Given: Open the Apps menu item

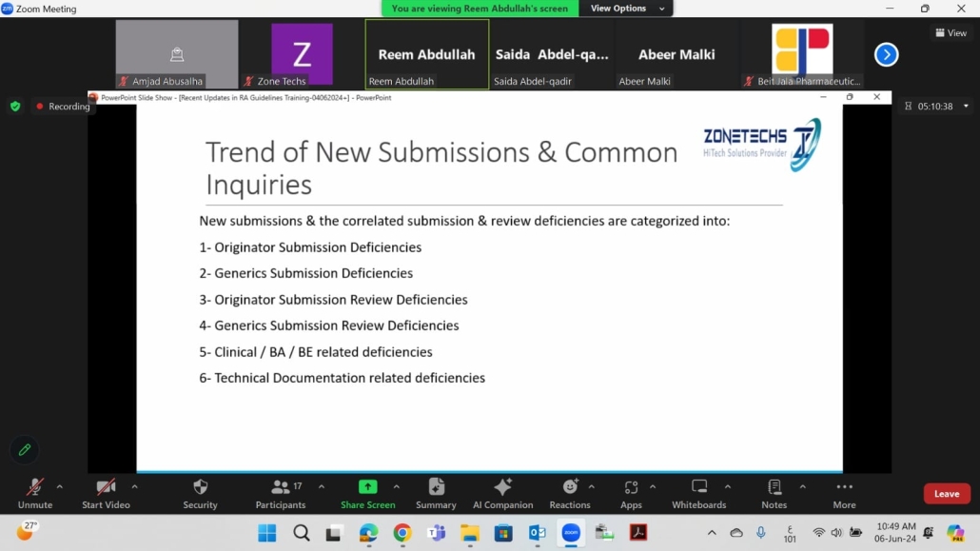Looking at the screenshot, I should point(631,488).
